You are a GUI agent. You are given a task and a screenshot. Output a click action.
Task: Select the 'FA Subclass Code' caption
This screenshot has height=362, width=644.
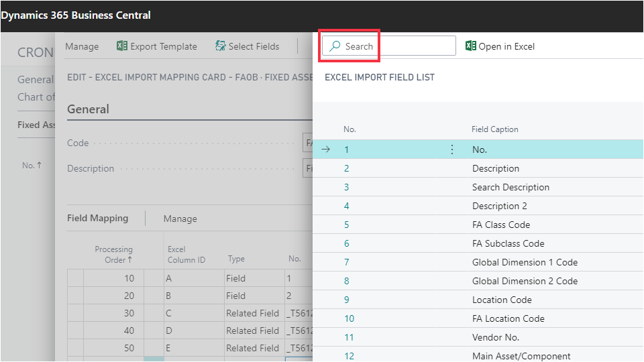point(508,244)
